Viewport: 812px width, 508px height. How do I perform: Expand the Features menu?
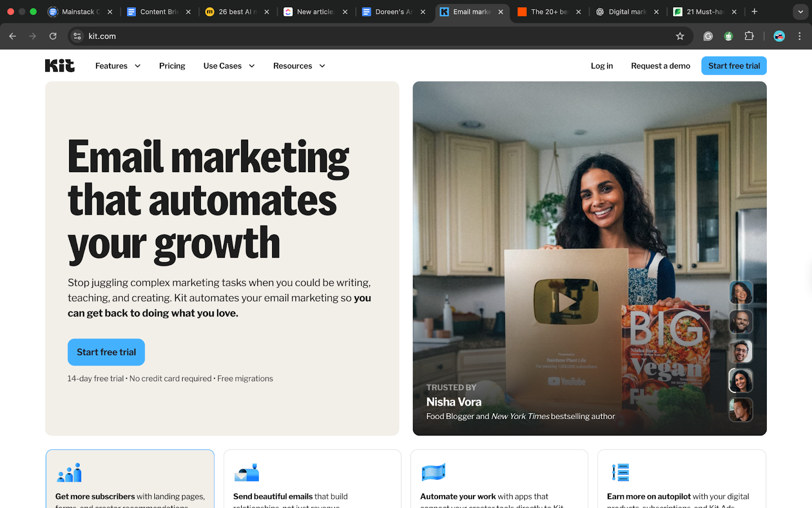(118, 66)
